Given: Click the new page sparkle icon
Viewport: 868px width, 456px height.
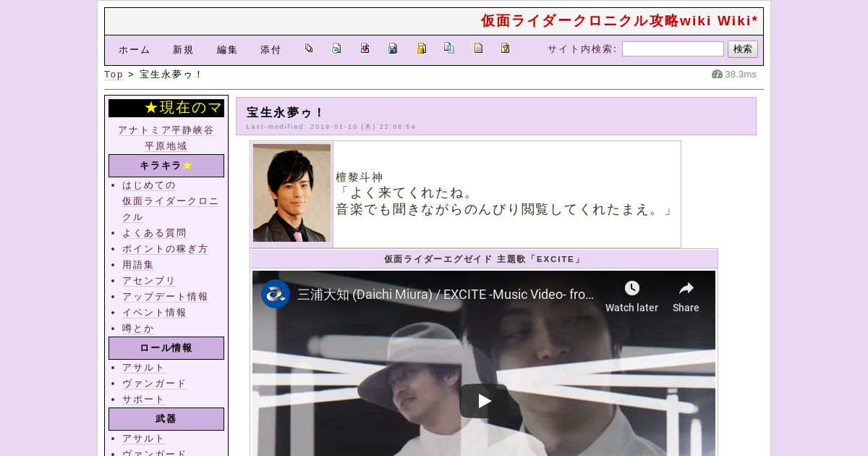Looking at the screenshot, I should (x=477, y=48).
